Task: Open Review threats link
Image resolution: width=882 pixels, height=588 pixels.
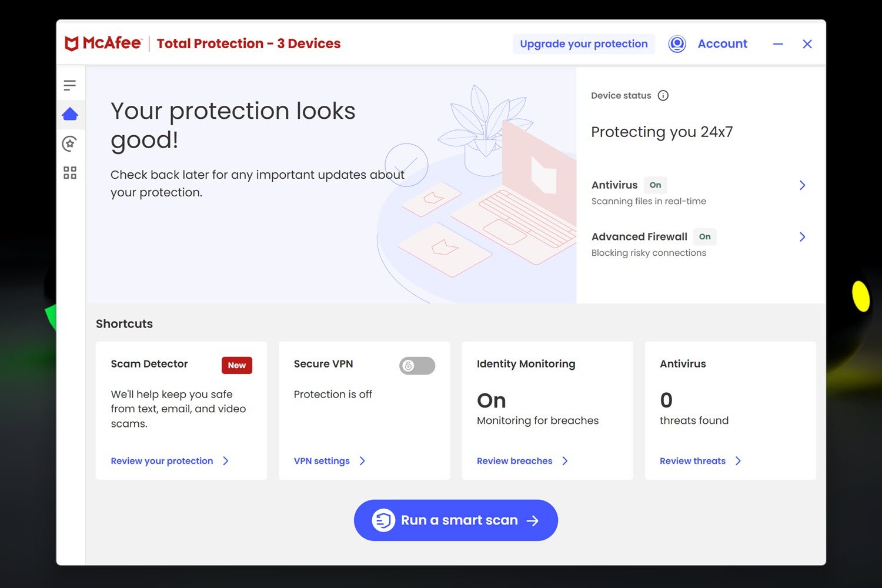Action: [x=693, y=461]
